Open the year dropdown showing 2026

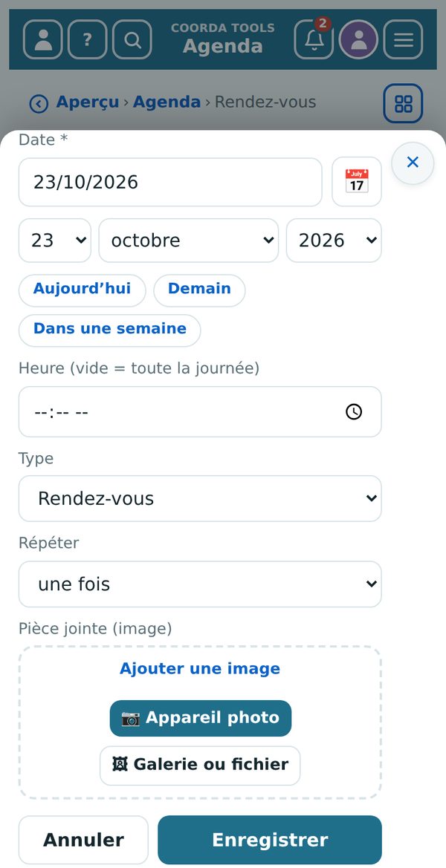point(334,241)
